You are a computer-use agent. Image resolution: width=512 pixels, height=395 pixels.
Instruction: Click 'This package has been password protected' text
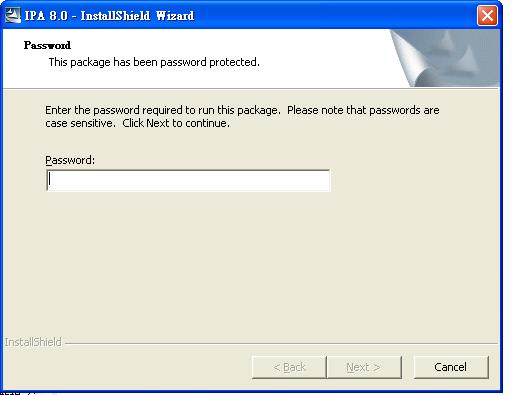(x=154, y=62)
